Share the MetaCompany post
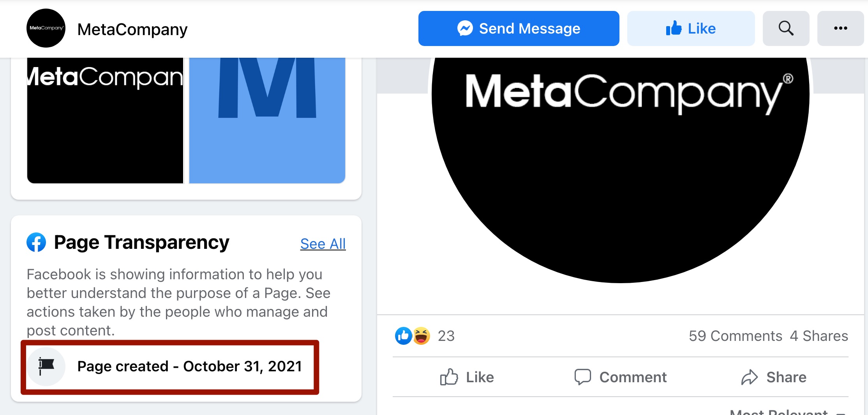The image size is (868, 415). pyautogui.click(x=774, y=377)
